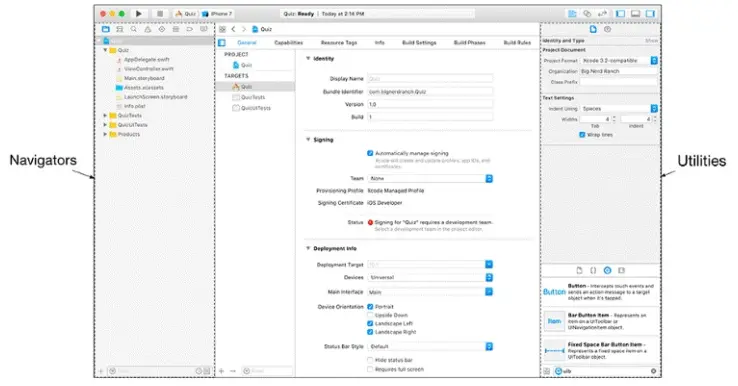The width and height of the screenshot is (738, 386).
Task: Enable Upside Down orientation checkbox
Action: click(x=370, y=315)
